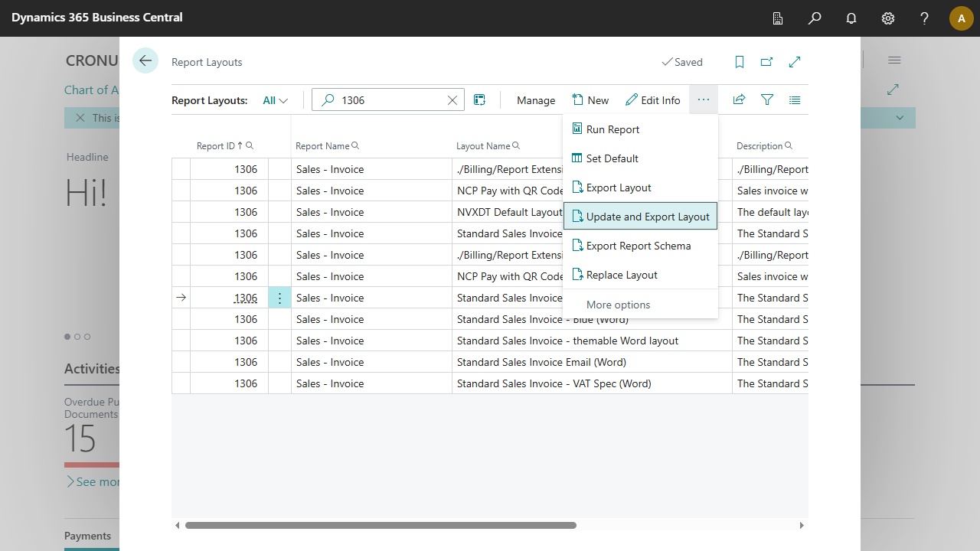Click the first headline carousel dot

[x=67, y=337]
